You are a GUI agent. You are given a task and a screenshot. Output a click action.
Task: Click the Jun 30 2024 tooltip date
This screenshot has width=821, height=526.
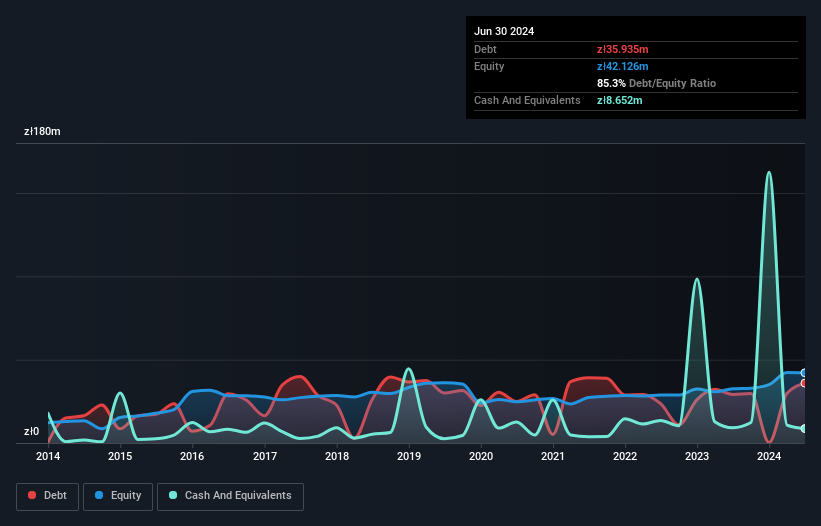pos(504,31)
